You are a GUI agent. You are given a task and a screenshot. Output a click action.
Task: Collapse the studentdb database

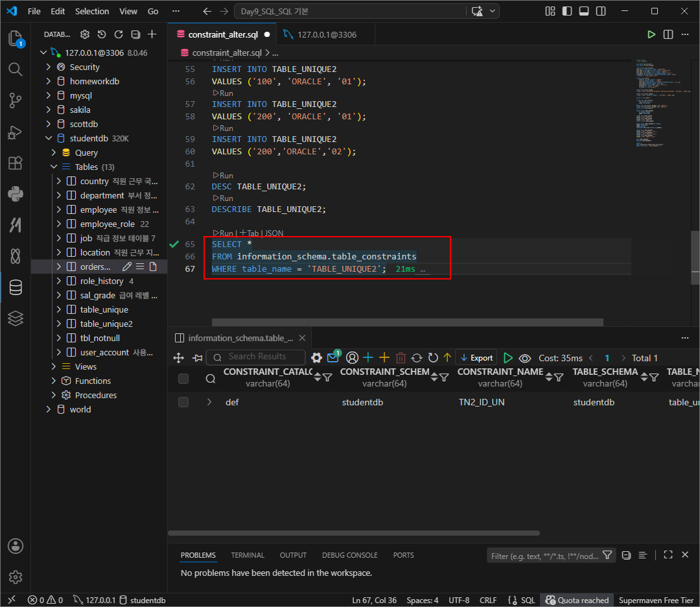click(x=49, y=139)
